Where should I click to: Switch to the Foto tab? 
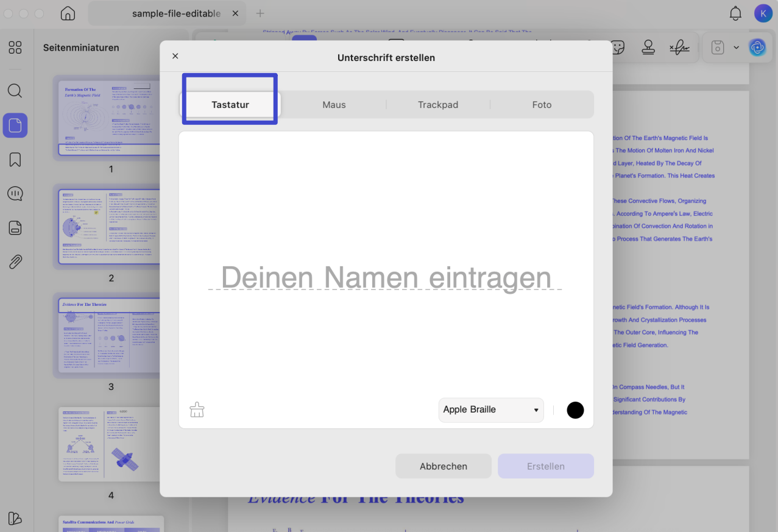[542, 105]
